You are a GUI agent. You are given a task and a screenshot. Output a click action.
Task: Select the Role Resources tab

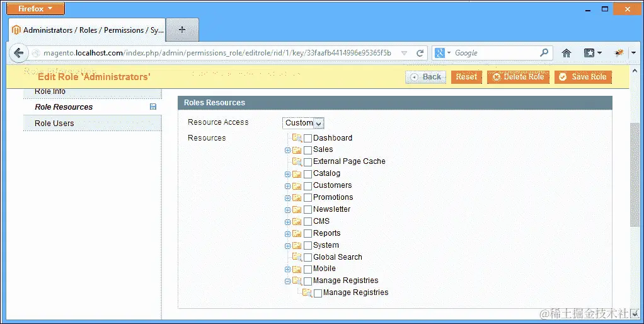click(93, 107)
